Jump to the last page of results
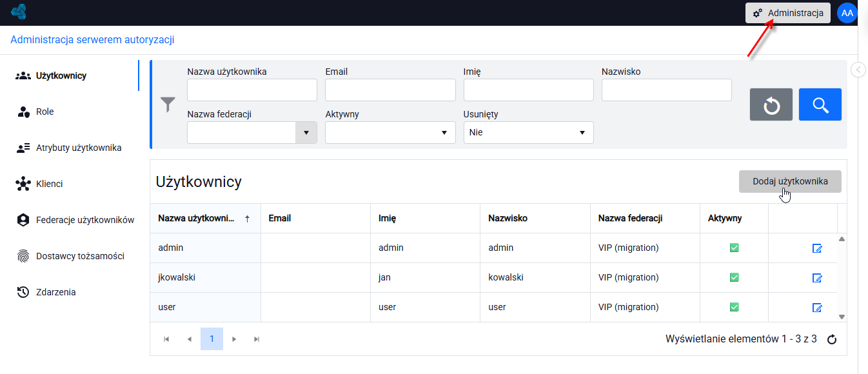The image size is (868, 374). tap(257, 339)
